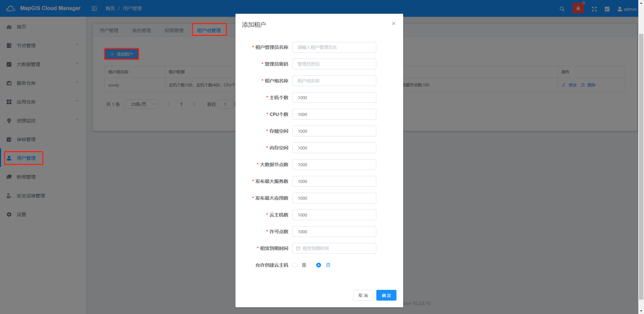
Task: Open the header search icon
Action: click(x=562, y=9)
